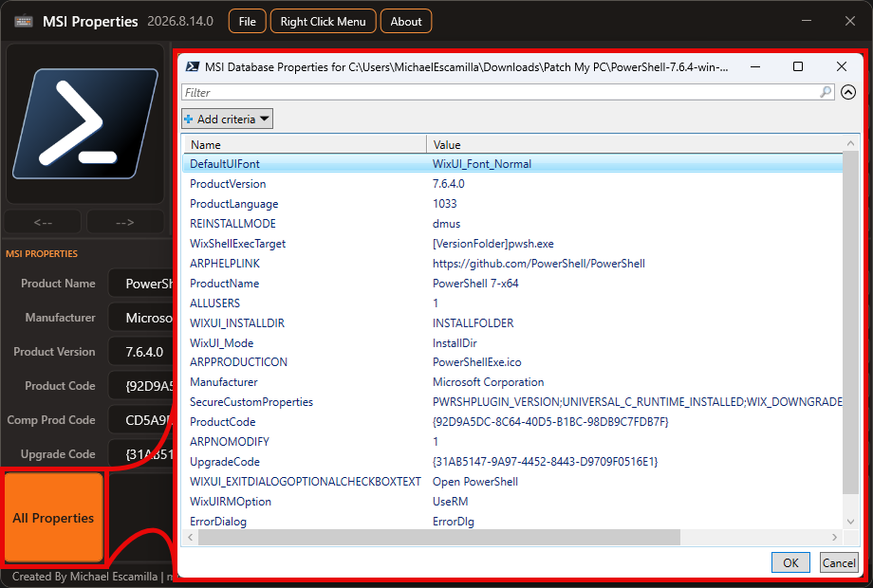The height and width of the screenshot is (588, 873).
Task: Click the horizontal scrollbar thumb
Action: [x=439, y=537]
